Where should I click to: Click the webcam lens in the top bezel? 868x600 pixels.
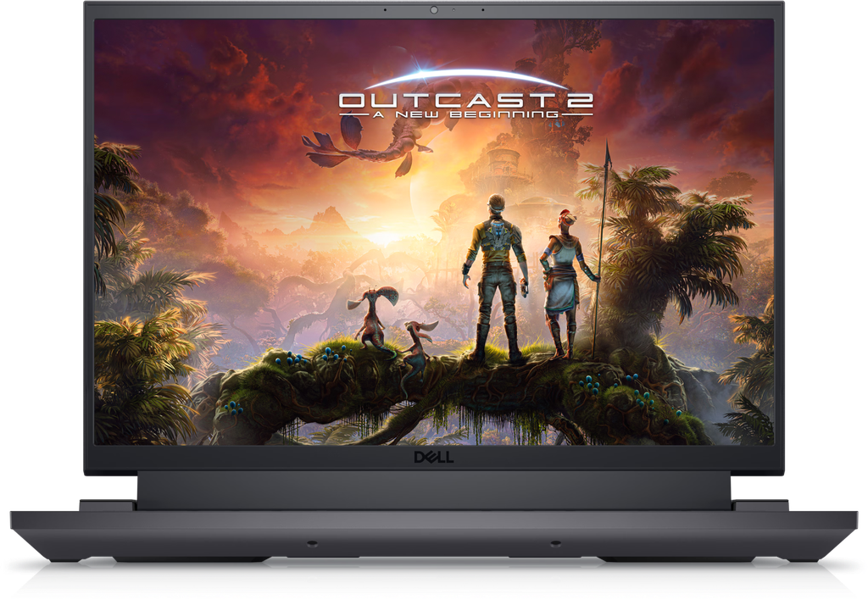pyautogui.click(x=433, y=11)
